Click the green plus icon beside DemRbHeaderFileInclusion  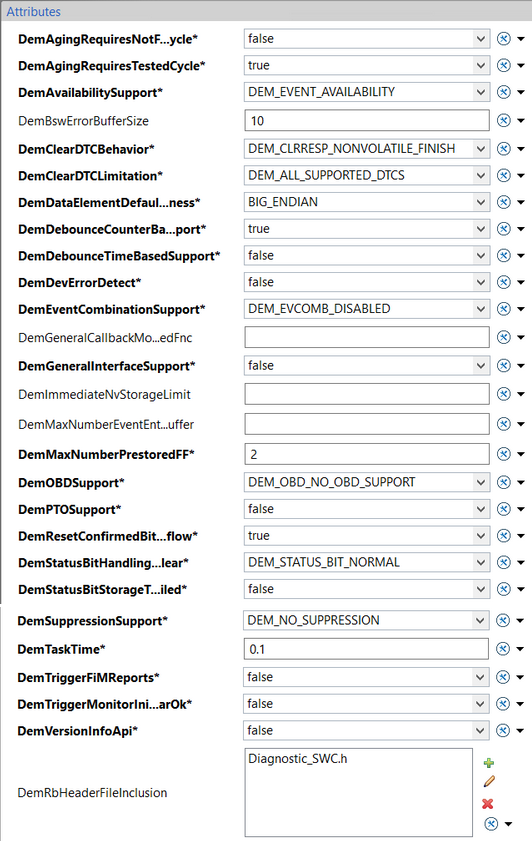click(x=488, y=763)
